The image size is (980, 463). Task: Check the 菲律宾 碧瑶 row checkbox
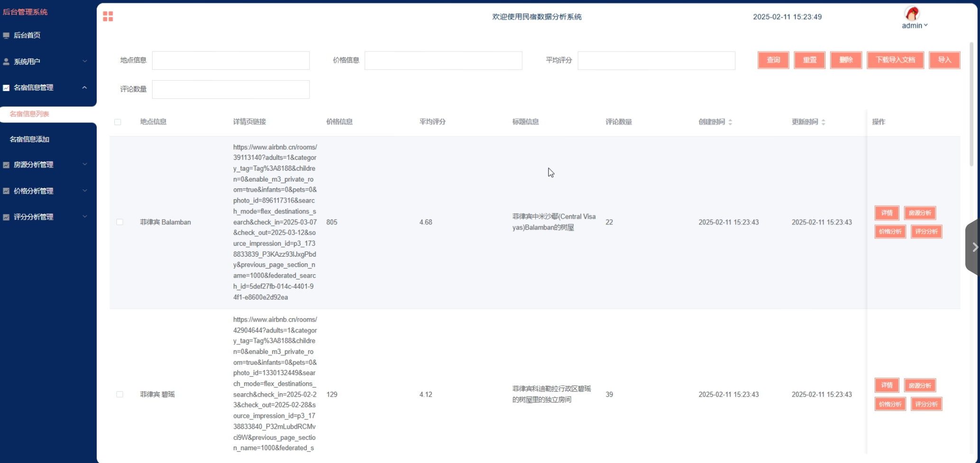(119, 394)
